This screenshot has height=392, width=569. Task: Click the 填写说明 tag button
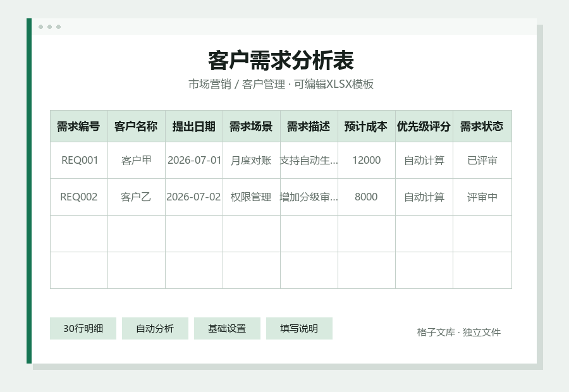pos(299,329)
